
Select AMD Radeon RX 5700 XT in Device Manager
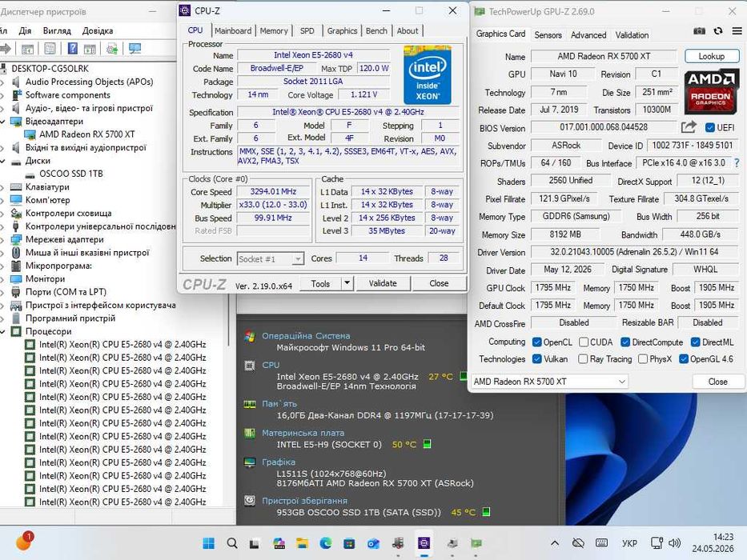(86, 134)
